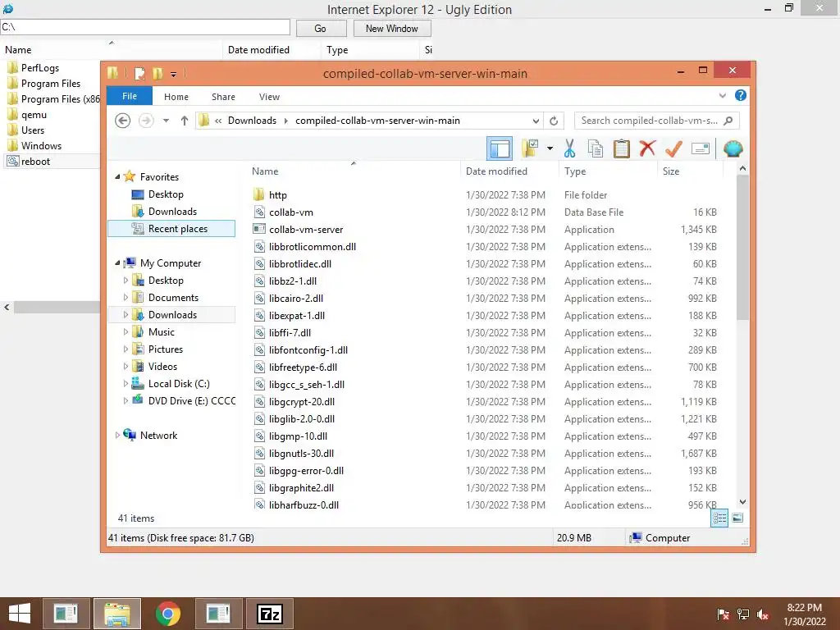Click the file list vertical scrollbar thumb
Image resolution: width=840 pixels, height=630 pixels.
(742, 248)
